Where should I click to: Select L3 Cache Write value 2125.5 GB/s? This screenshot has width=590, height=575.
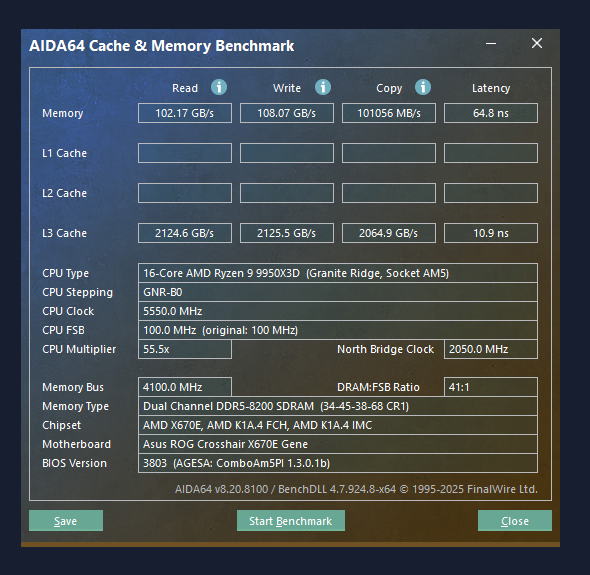pos(287,233)
